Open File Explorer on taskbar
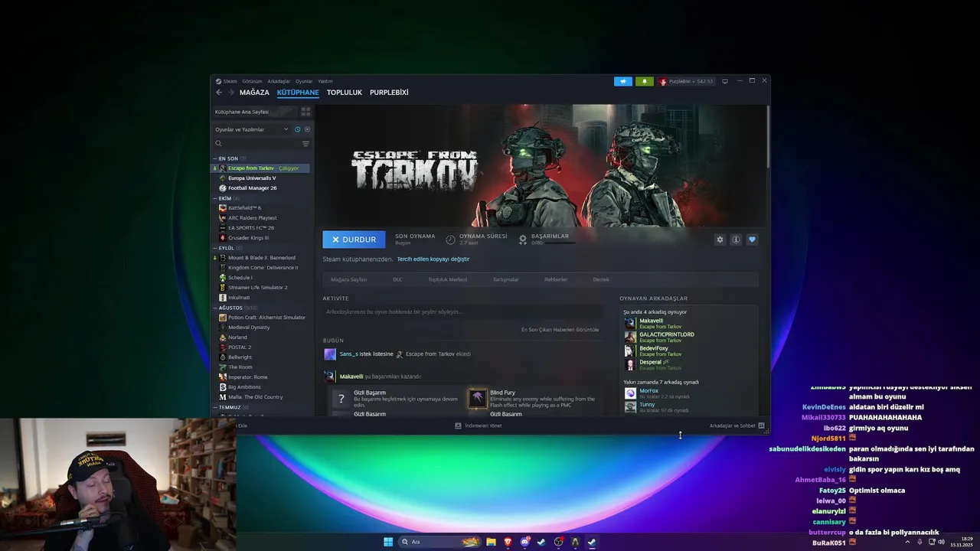Image resolution: width=980 pixels, height=551 pixels. (x=491, y=542)
